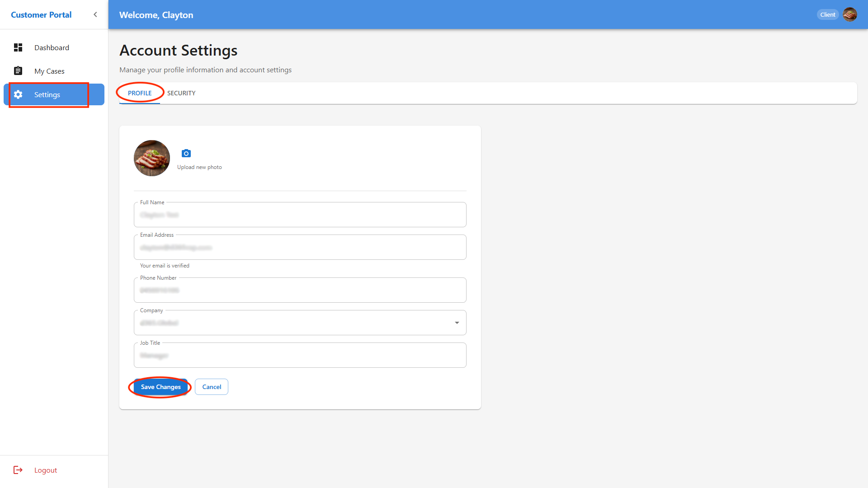Click the Job Title input field
This screenshot has width=868, height=488.
(300, 356)
